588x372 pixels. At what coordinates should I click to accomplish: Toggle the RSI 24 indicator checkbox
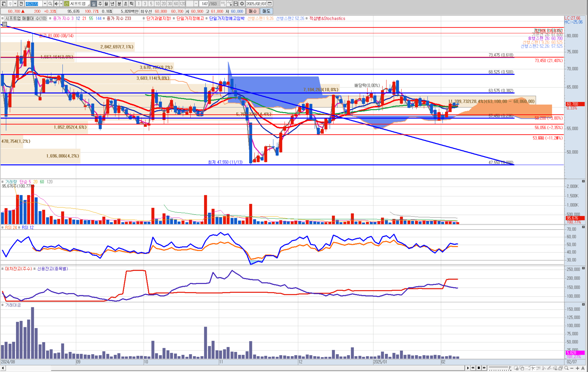point(3,227)
